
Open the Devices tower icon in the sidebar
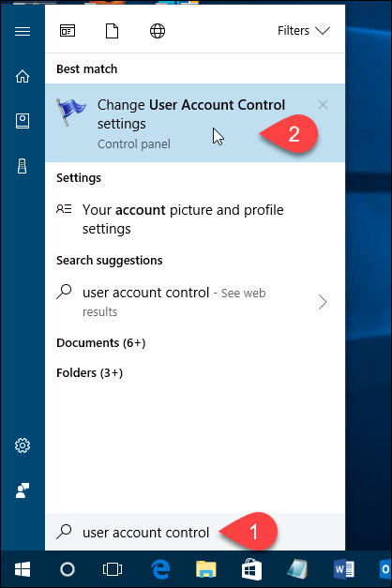pyautogui.click(x=23, y=166)
